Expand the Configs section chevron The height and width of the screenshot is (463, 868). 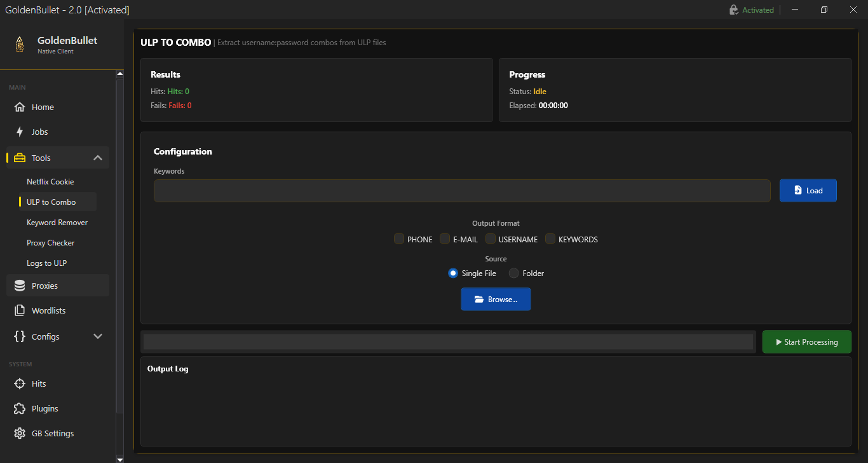[98, 336]
